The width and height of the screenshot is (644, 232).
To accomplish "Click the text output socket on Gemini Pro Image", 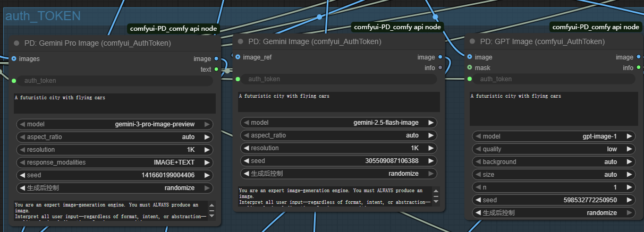I will tap(216, 70).
